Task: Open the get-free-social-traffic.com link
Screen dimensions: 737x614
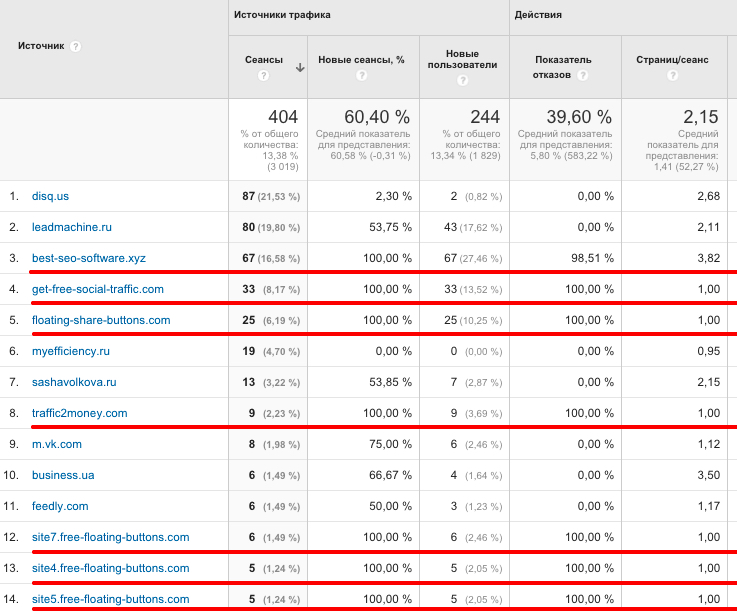Action: [x=98, y=289]
